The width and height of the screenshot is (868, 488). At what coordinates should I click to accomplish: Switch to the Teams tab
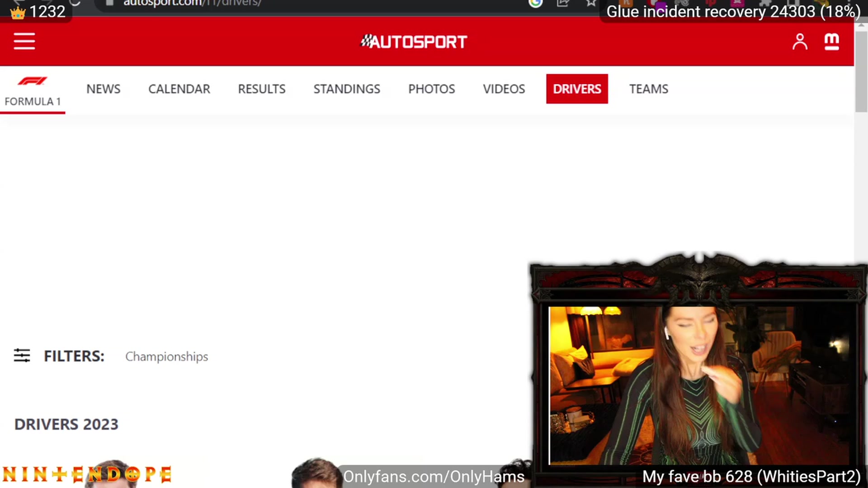tap(648, 89)
